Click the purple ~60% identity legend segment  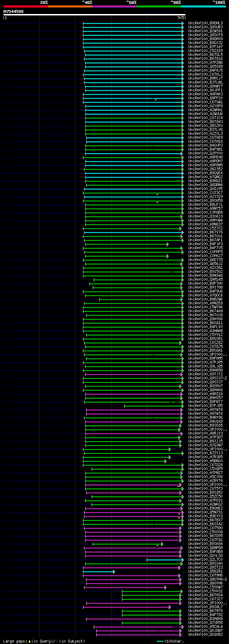pos(114,6)
